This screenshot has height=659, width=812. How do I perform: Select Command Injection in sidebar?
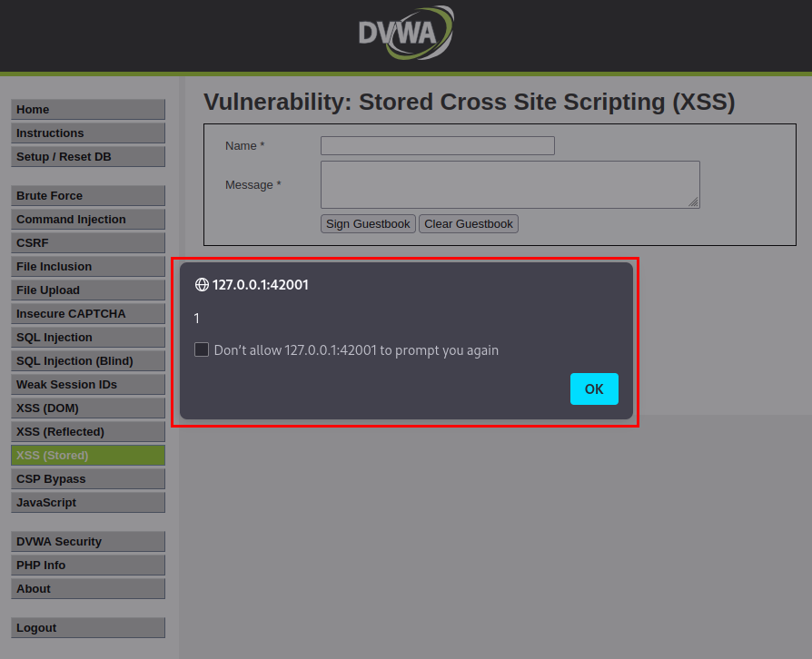tap(88, 220)
